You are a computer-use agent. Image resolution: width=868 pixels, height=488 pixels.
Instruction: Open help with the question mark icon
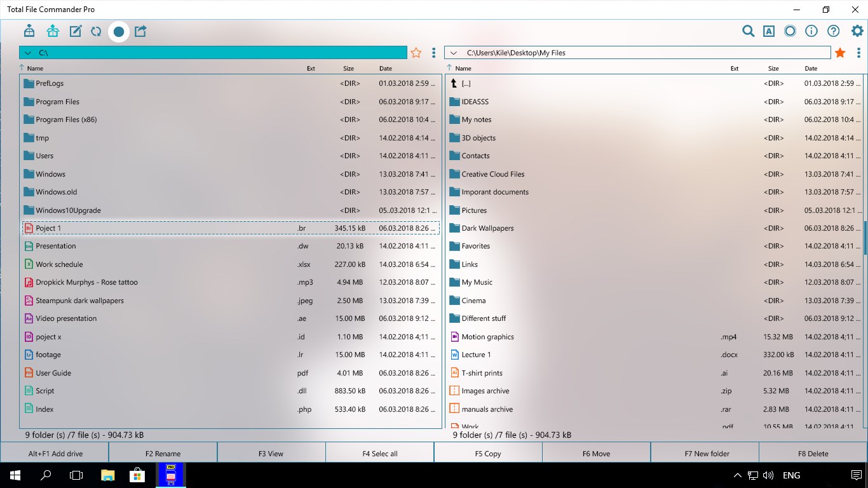click(x=834, y=31)
